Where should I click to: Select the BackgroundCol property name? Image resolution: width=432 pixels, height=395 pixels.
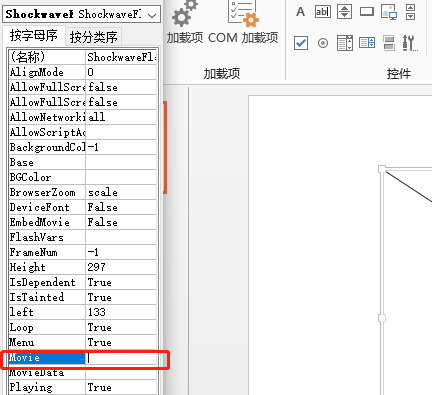(47, 147)
